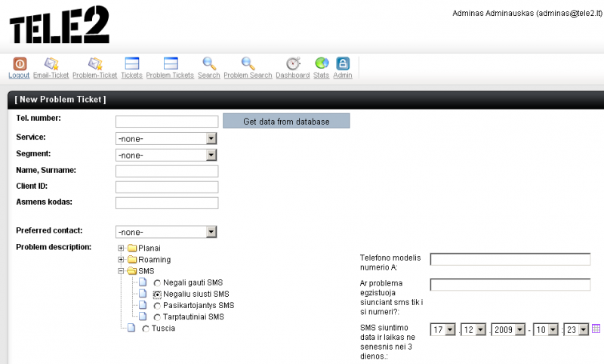Open the Problem-Ticket envelope icon
Screen dimensions: 604x364
(95, 63)
